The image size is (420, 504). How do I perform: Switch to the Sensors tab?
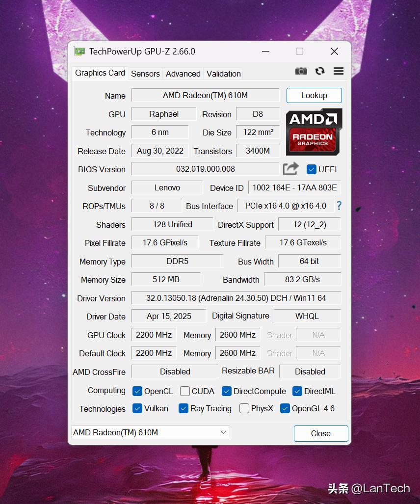coord(145,74)
